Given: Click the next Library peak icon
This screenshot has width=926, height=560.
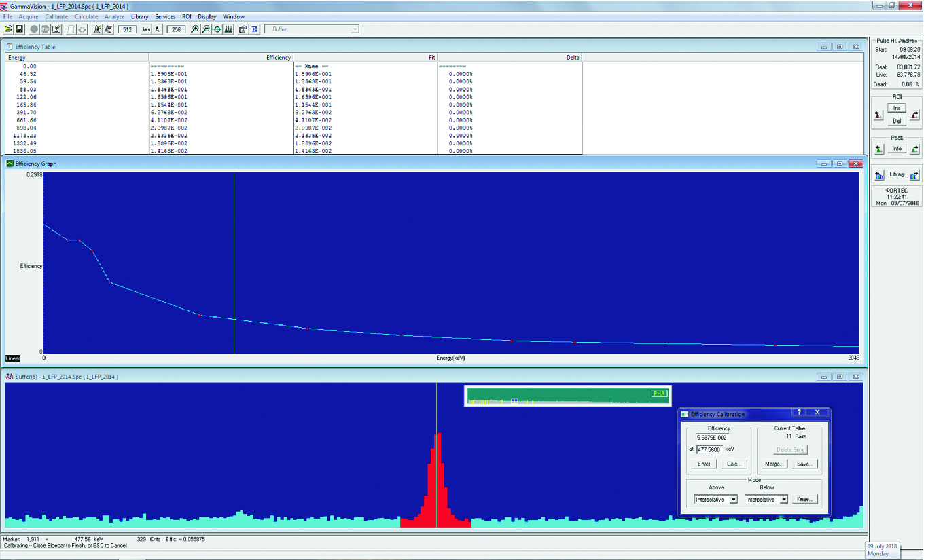Looking at the screenshot, I should pyautogui.click(x=914, y=174).
